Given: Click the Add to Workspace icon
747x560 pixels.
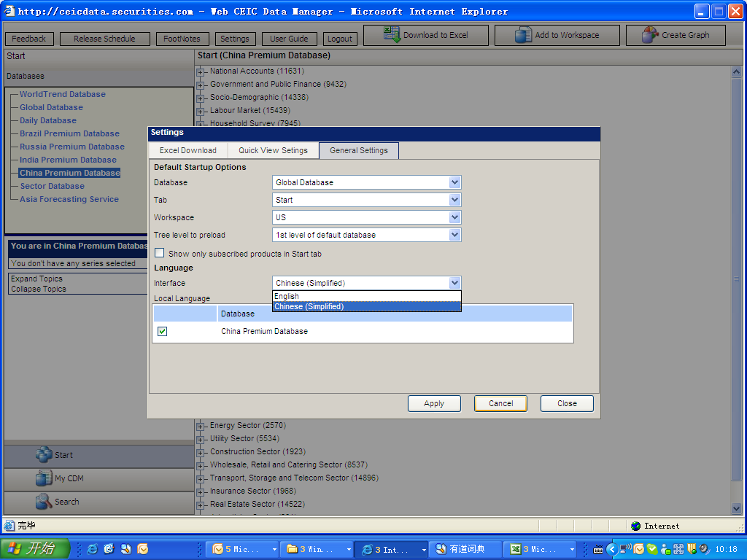Looking at the screenshot, I should click(x=524, y=35).
